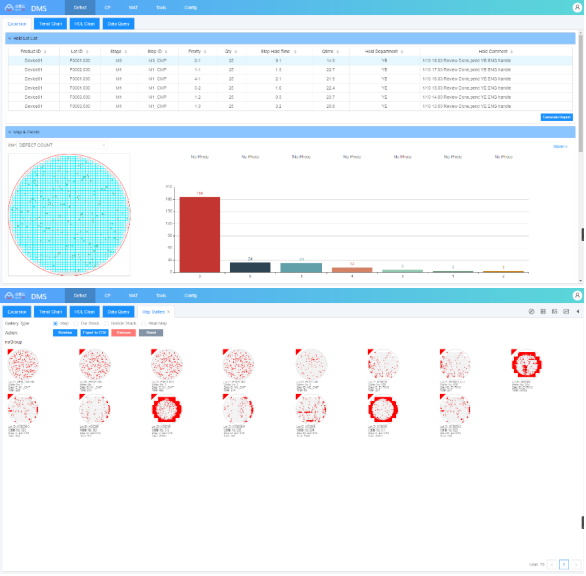Sort by Product ID column sort icon

pyautogui.click(x=45, y=52)
